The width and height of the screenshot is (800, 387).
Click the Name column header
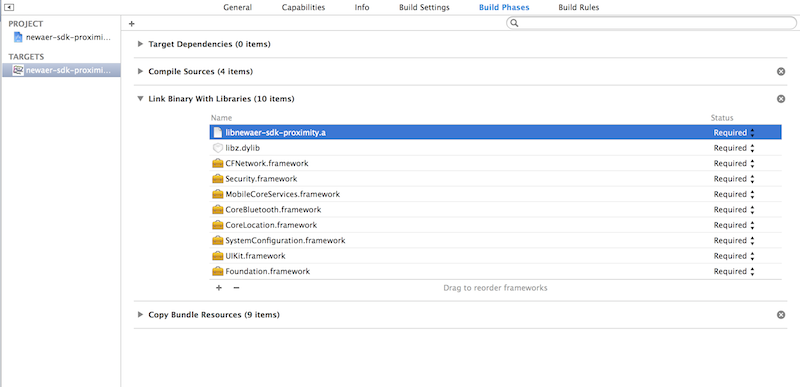pos(221,118)
